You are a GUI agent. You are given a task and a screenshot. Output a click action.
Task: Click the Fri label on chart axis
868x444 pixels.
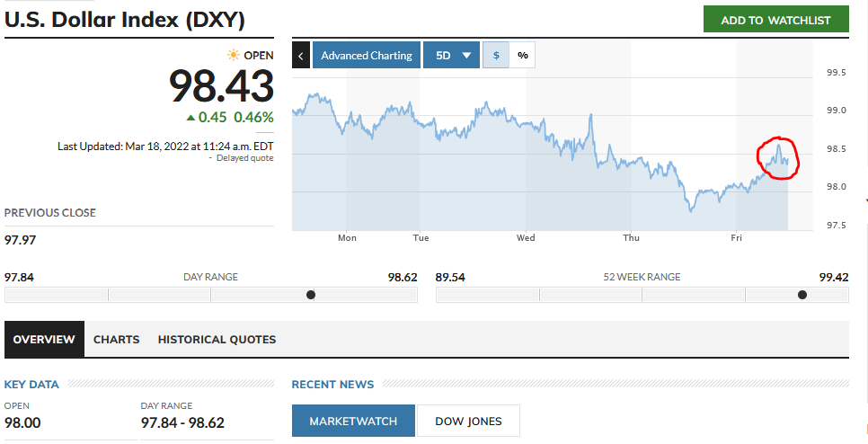736,237
